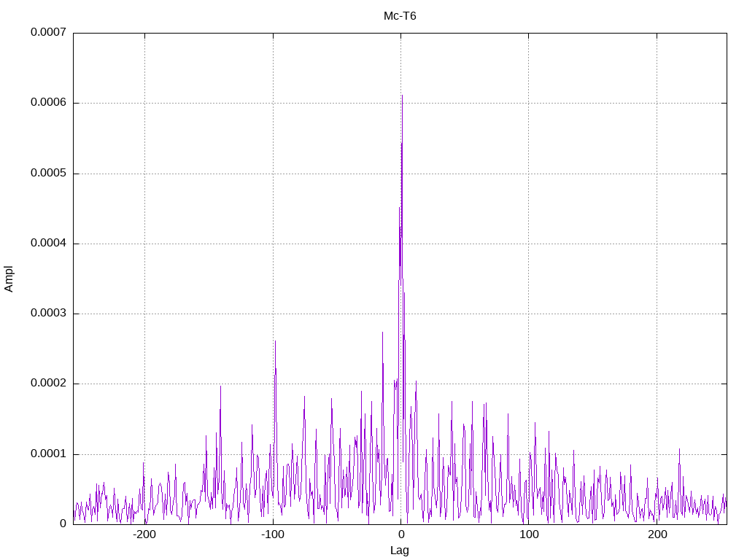Click the Lag x-axis label
Screen dimensions: 747x560
coord(399,551)
